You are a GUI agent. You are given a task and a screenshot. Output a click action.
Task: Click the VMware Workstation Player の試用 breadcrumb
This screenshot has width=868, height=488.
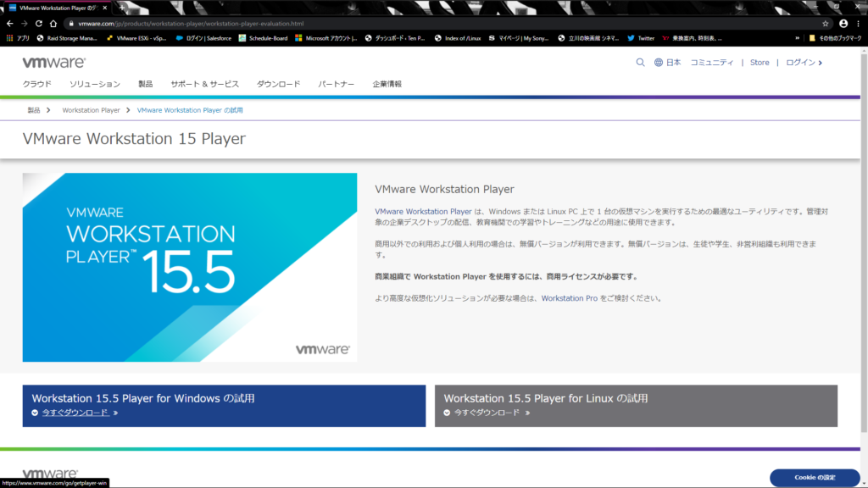pyautogui.click(x=190, y=110)
